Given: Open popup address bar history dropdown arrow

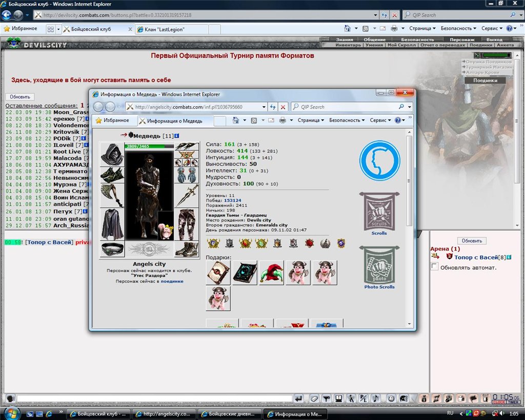Looking at the screenshot, I should 264,107.
